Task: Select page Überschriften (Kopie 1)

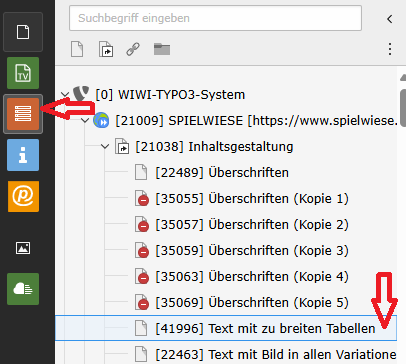Action: (x=252, y=199)
